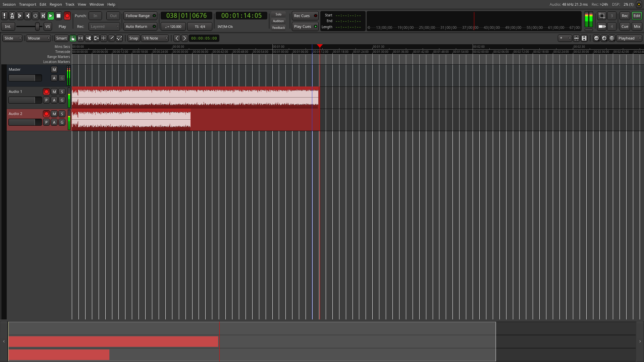Select the Grab hand tool
The image size is (644, 362).
click(73, 38)
